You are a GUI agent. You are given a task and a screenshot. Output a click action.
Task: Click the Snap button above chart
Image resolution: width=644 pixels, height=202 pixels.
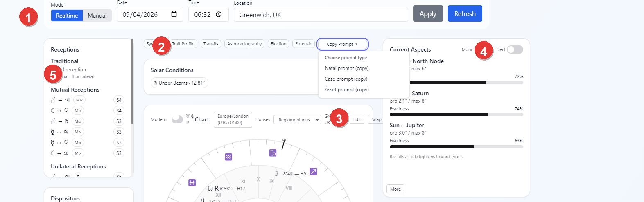click(x=375, y=119)
